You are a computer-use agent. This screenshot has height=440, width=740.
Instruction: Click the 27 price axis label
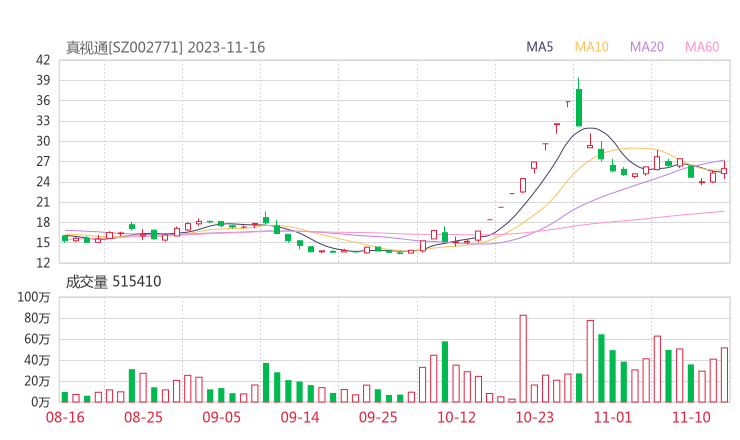click(x=43, y=161)
